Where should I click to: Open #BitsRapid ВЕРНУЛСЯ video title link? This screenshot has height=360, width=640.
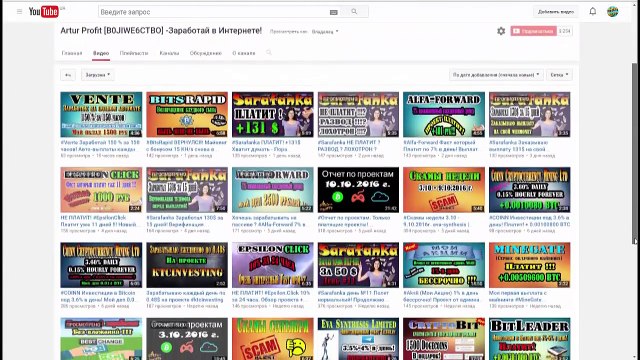point(187,146)
